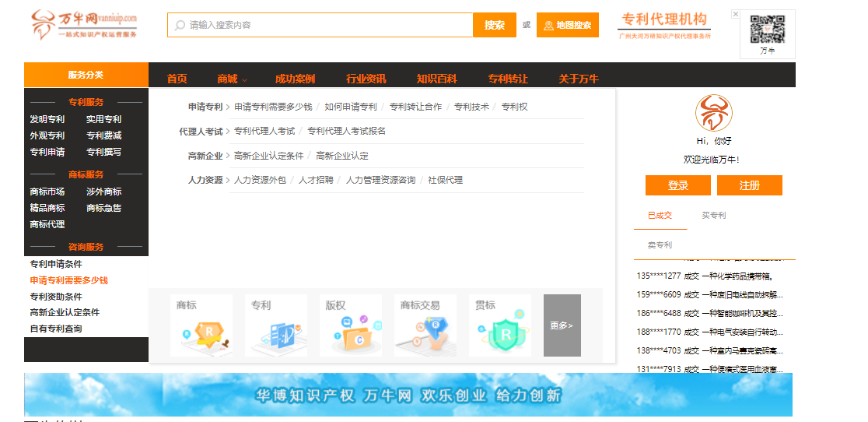Viewport: 868px width, 422px height.
Task: Open 自有专利查询 link
Action: click(56, 329)
